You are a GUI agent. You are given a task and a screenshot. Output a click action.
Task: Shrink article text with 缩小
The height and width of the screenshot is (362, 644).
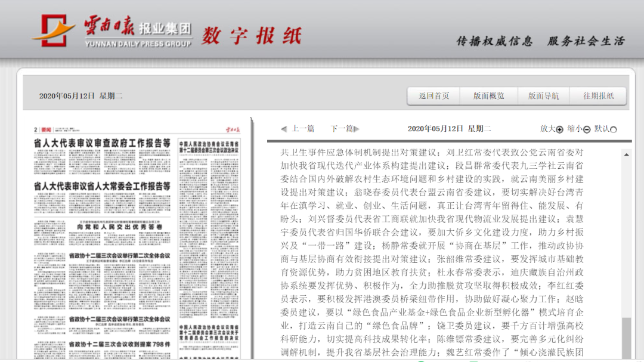click(578, 129)
